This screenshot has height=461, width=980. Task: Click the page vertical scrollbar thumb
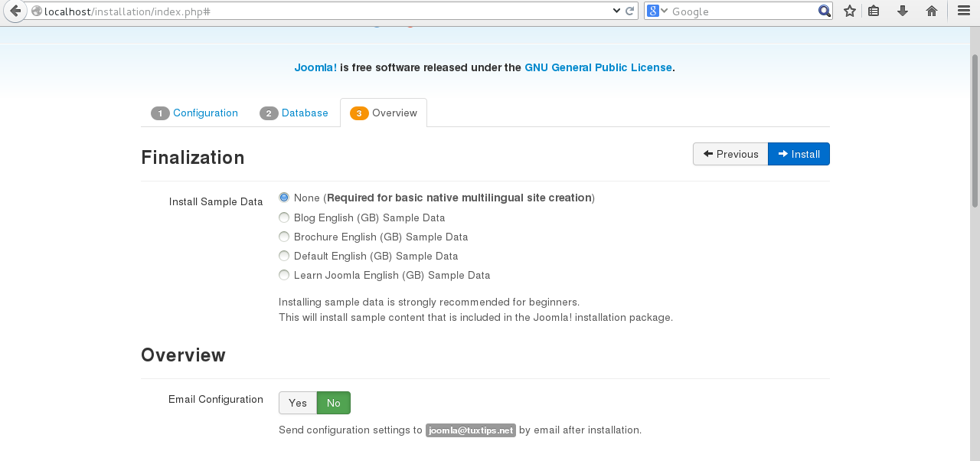click(x=975, y=130)
